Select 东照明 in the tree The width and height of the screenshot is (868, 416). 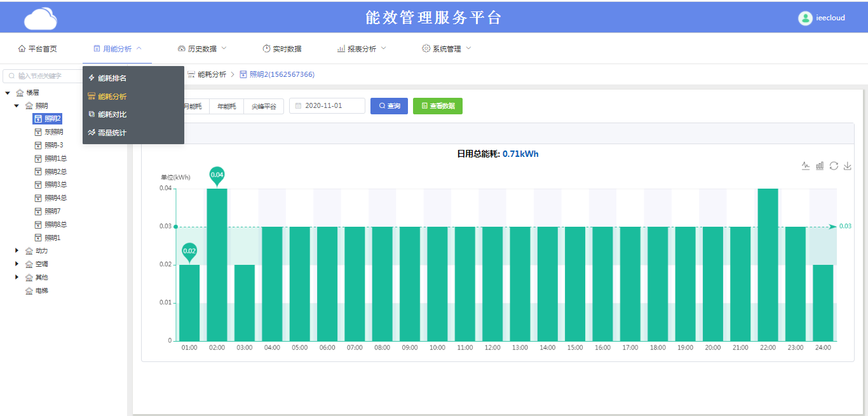53,132
